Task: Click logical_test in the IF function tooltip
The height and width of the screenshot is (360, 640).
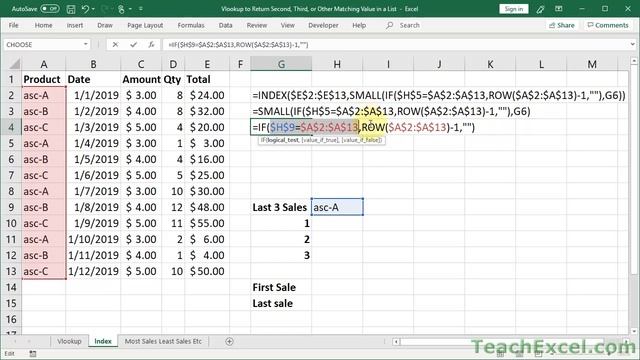Action: [x=282, y=140]
